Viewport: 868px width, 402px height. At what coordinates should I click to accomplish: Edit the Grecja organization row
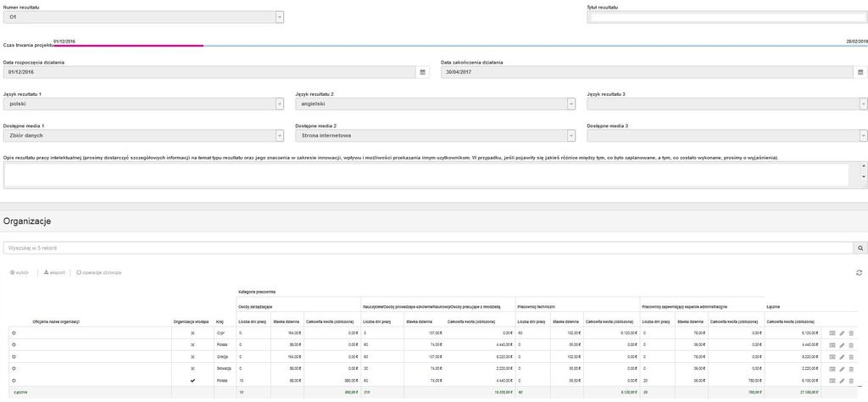click(842, 357)
